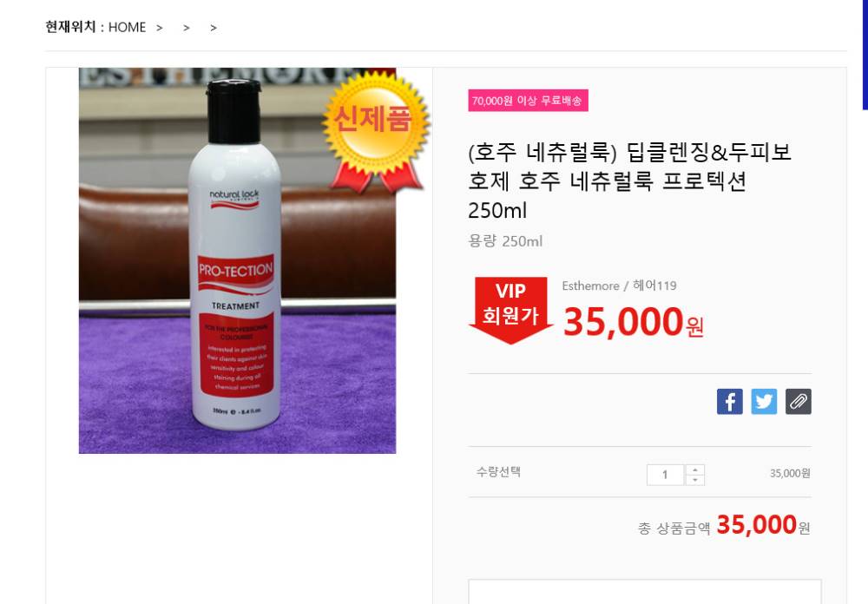Click the 35,000원 VIP price
The width and height of the screenshot is (868, 604).
pos(634,322)
